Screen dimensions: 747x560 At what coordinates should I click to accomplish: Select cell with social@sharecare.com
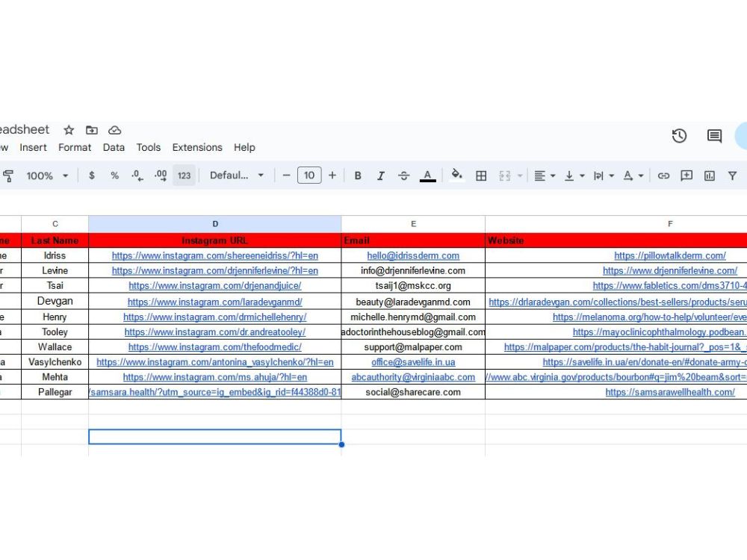tap(413, 392)
